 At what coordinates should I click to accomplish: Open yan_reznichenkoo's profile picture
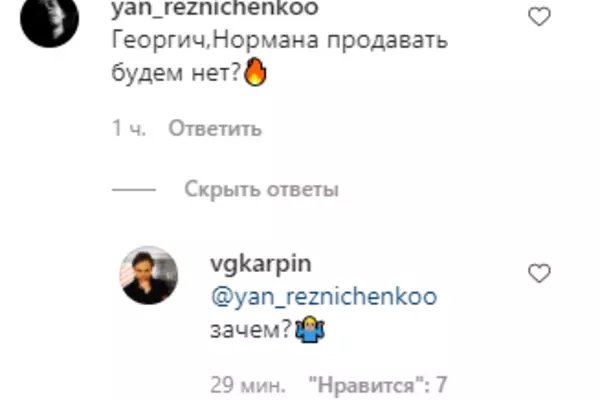point(49,18)
